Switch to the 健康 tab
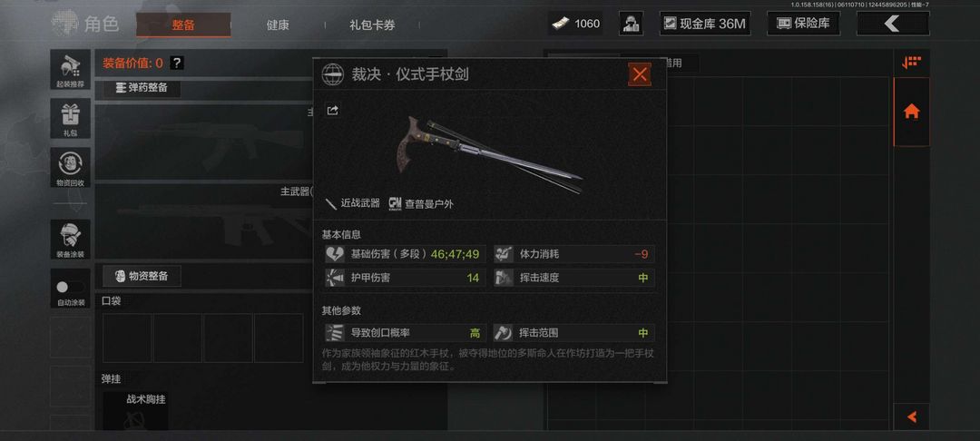This screenshot has height=441, width=980. [278, 25]
